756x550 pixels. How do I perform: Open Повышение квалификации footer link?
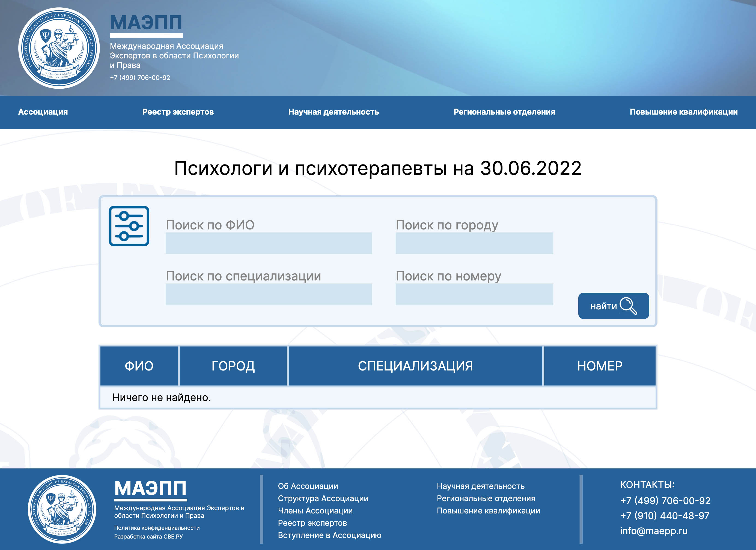[488, 511]
